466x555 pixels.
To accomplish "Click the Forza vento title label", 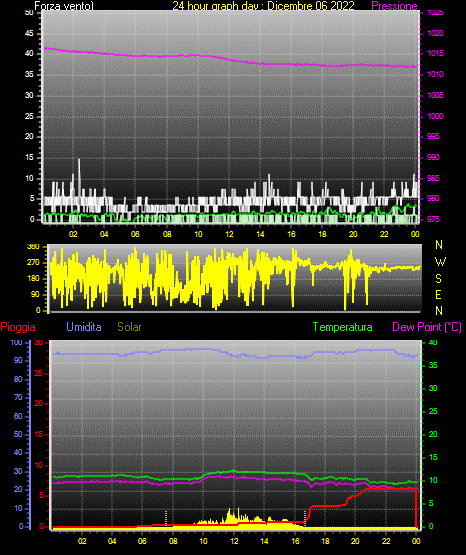I will (x=64, y=6).
